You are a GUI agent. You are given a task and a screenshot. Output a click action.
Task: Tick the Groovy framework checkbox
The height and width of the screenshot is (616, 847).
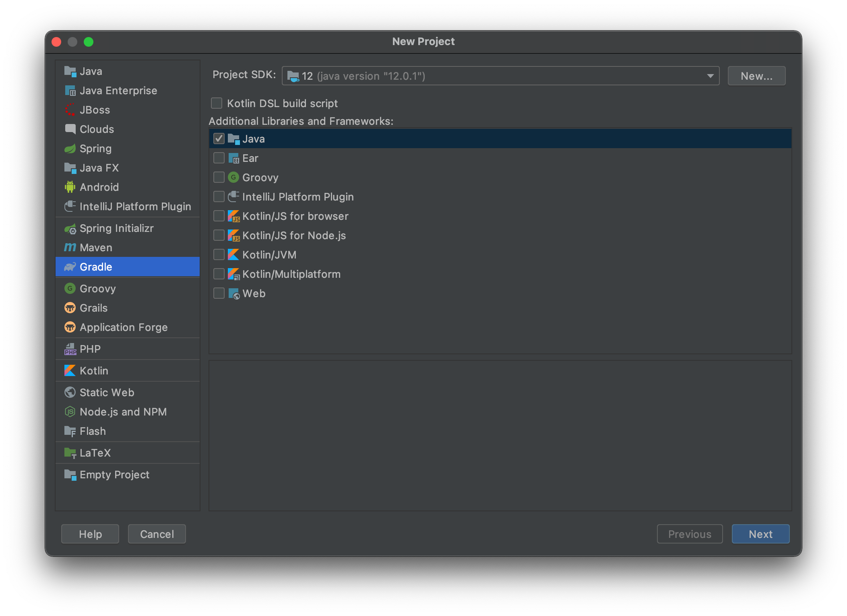219,177
